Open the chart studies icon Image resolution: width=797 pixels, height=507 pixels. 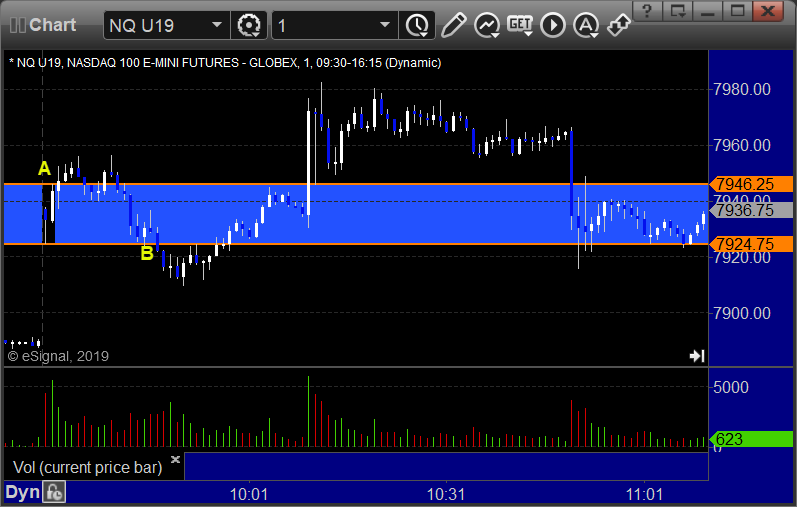coord(487,25)
